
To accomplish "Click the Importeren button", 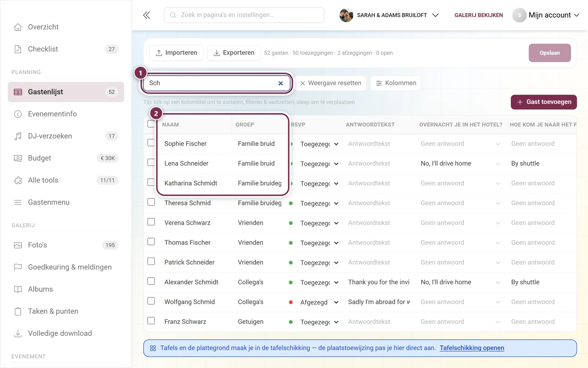I will 176,53.
